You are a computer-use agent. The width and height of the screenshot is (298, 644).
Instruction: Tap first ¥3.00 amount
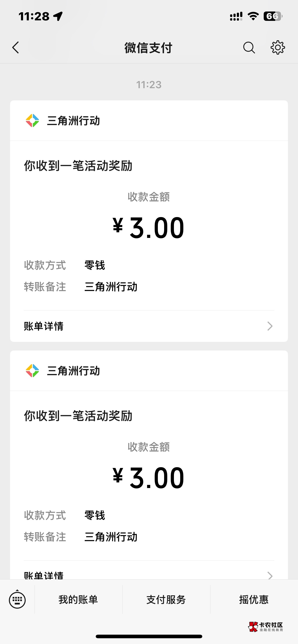point(149,228)
